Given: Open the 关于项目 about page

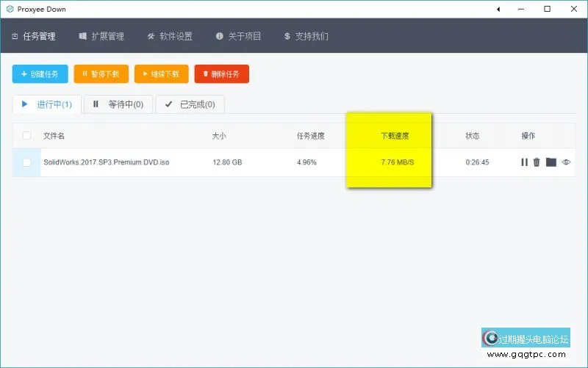Looking at the screenshot, I should (x=238, y=36).
